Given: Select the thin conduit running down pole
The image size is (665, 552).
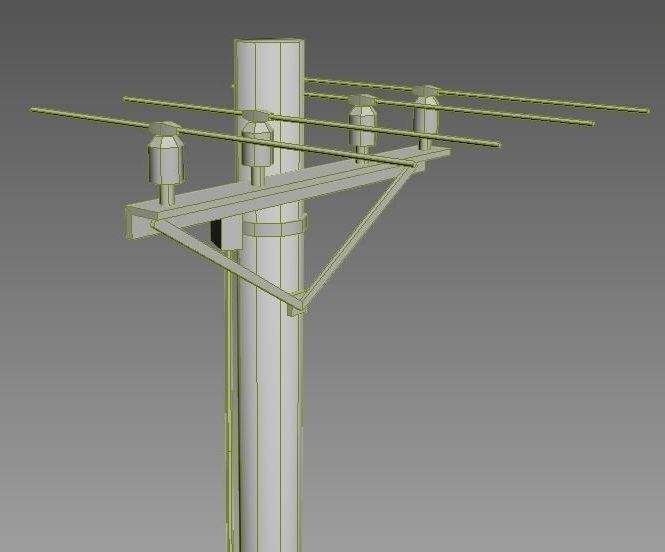Looking at the screenshot, I should (230, 401).
